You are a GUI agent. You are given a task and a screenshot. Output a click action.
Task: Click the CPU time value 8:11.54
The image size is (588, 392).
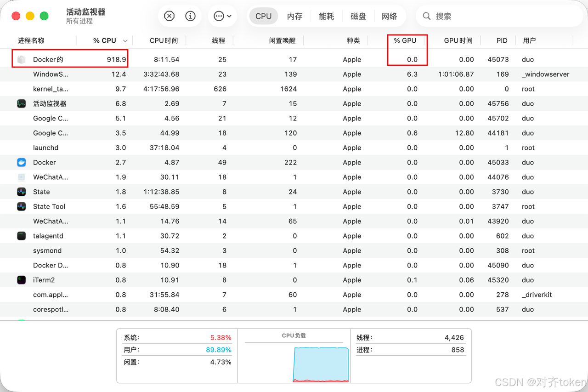click(166, 59)
